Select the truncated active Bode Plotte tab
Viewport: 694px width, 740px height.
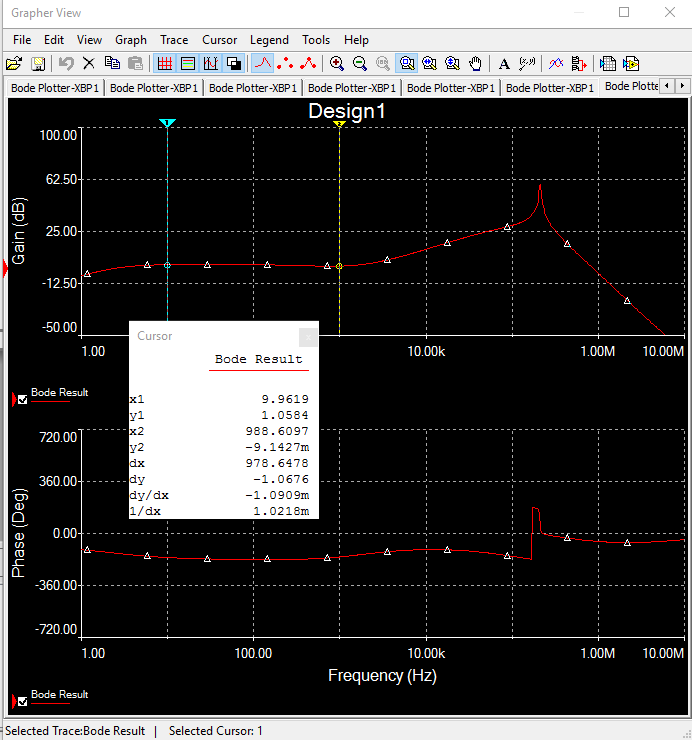point(630,86)
